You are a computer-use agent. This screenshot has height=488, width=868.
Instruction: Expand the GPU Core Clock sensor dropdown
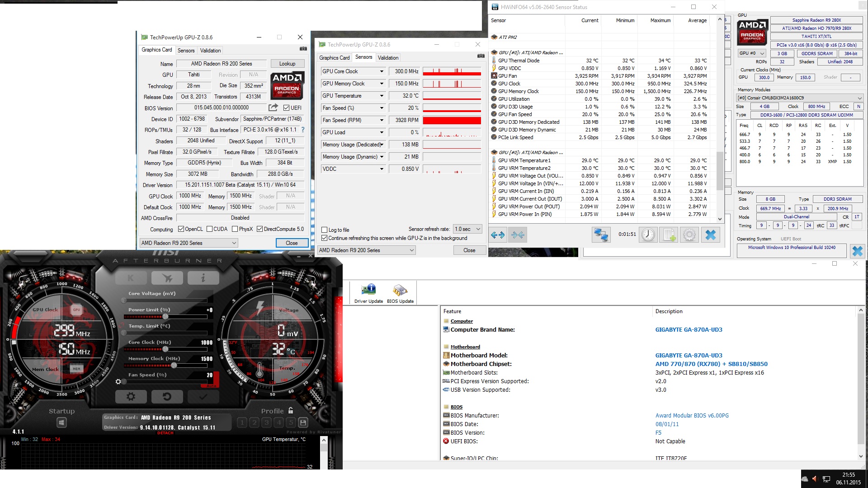382,71
